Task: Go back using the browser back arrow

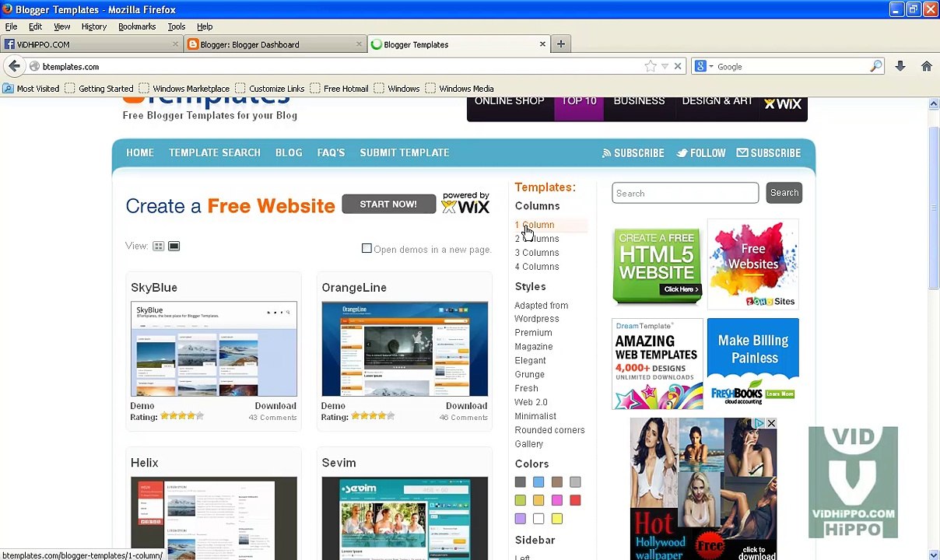Action: point(14,67)
